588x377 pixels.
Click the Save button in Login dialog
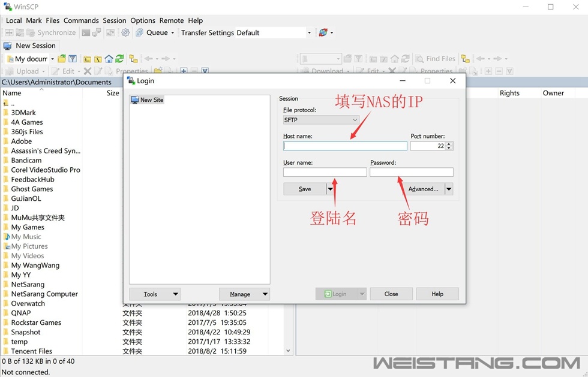(305, 189)
